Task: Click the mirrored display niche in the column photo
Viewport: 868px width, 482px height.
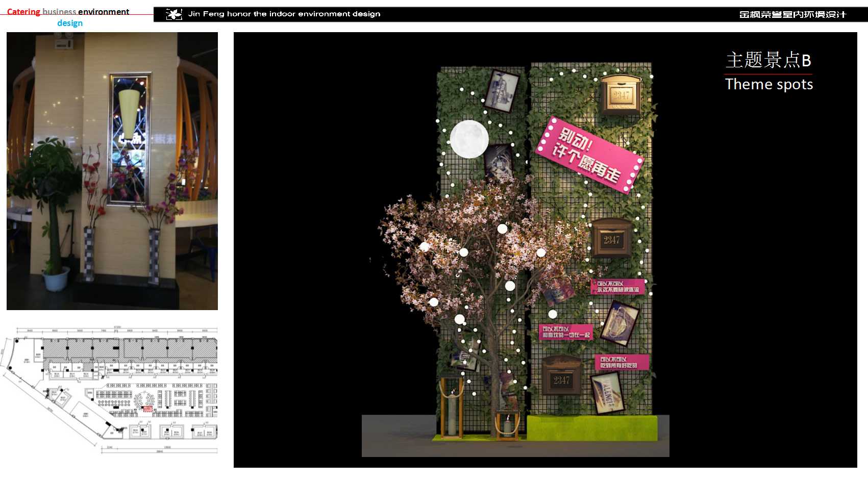Action: point(129,139)
